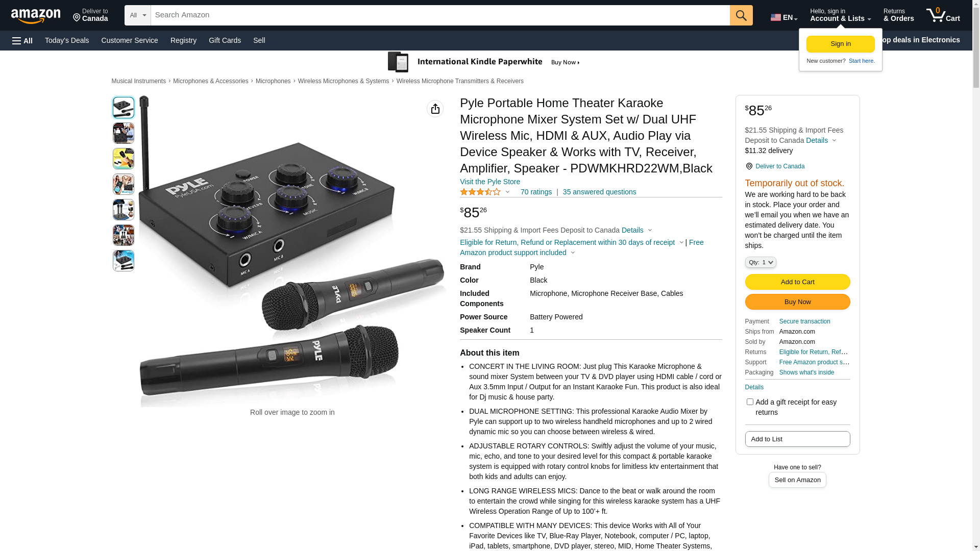This screenshot has height=551, width=980.
Task: Go to Gift Cards nav item
Action: click(x=225, y=40)
